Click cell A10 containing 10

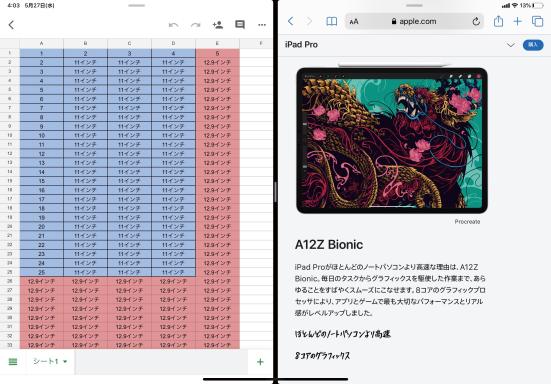(x=41, y=135)
